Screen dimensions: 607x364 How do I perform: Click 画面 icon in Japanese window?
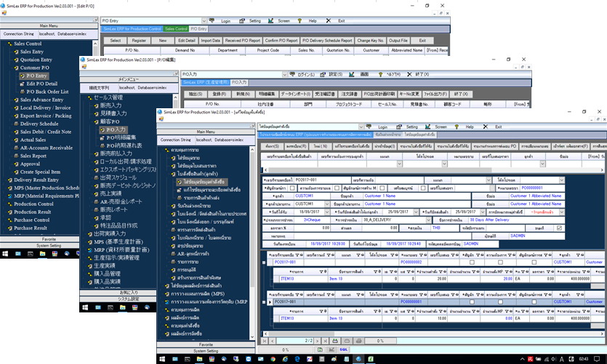click(x=352, y=74)
